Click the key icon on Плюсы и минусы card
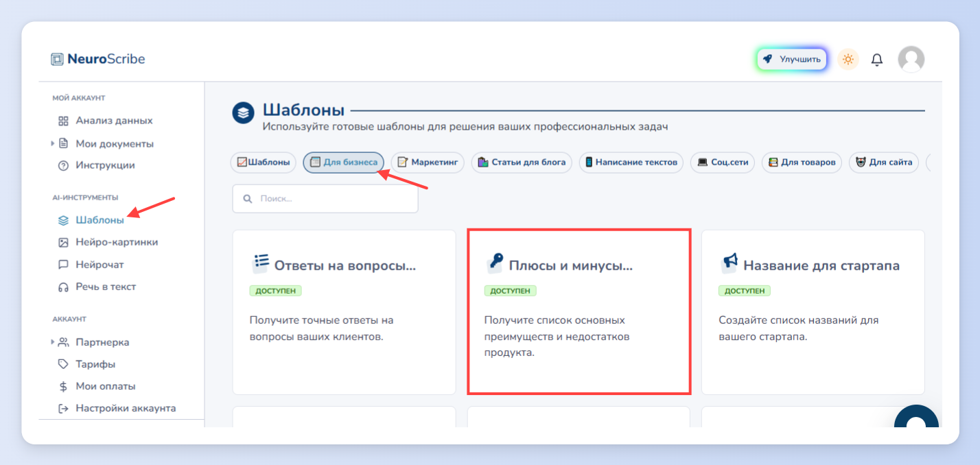This screenshot has height=465, width=980. tap(495, 262)
